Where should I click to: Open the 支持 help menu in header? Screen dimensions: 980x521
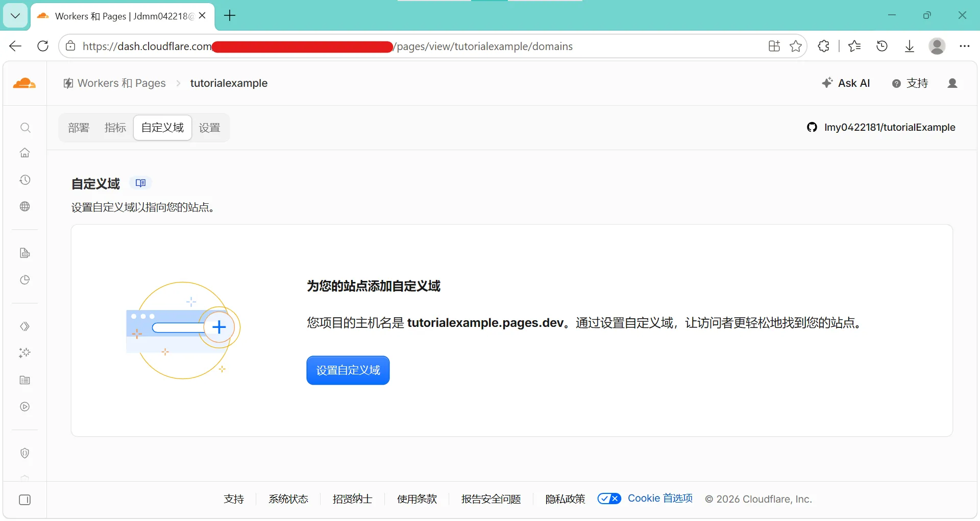click(x=910, y=83)
